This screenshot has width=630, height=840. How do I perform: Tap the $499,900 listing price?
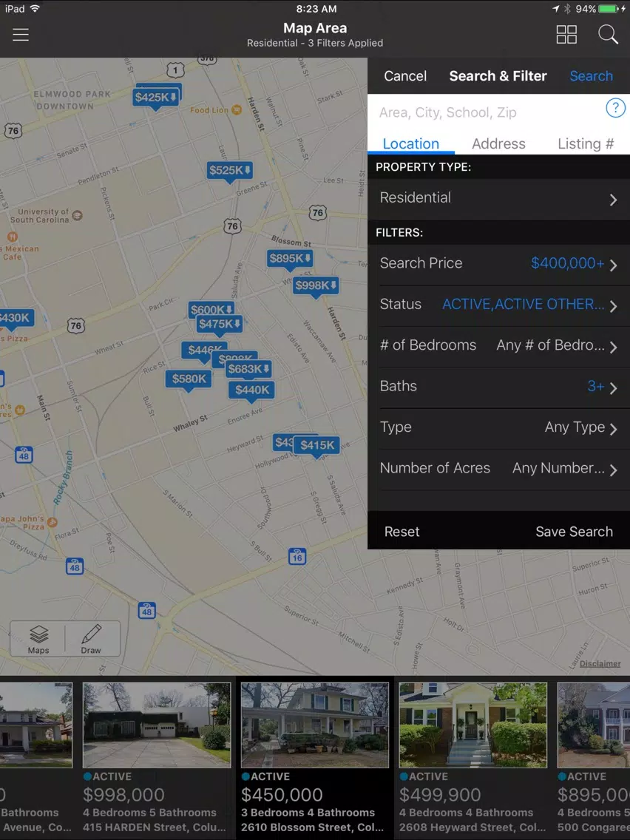(x=440, y=795)
